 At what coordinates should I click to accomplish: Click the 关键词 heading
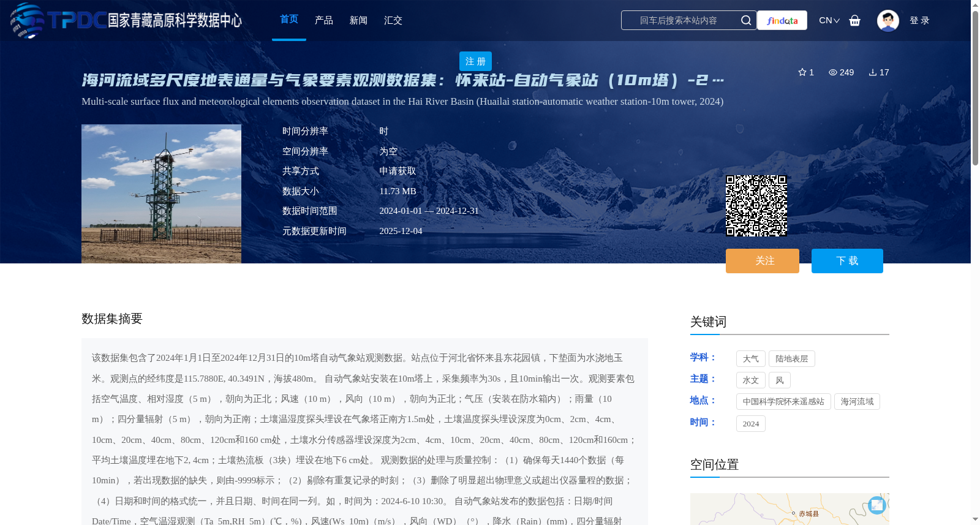click(708, 322)
